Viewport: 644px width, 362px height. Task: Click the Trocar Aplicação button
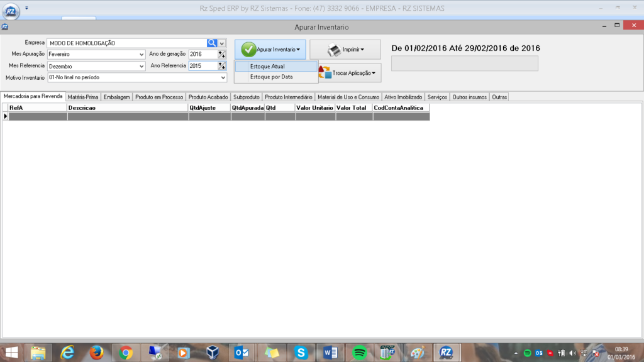click(350, 73)
